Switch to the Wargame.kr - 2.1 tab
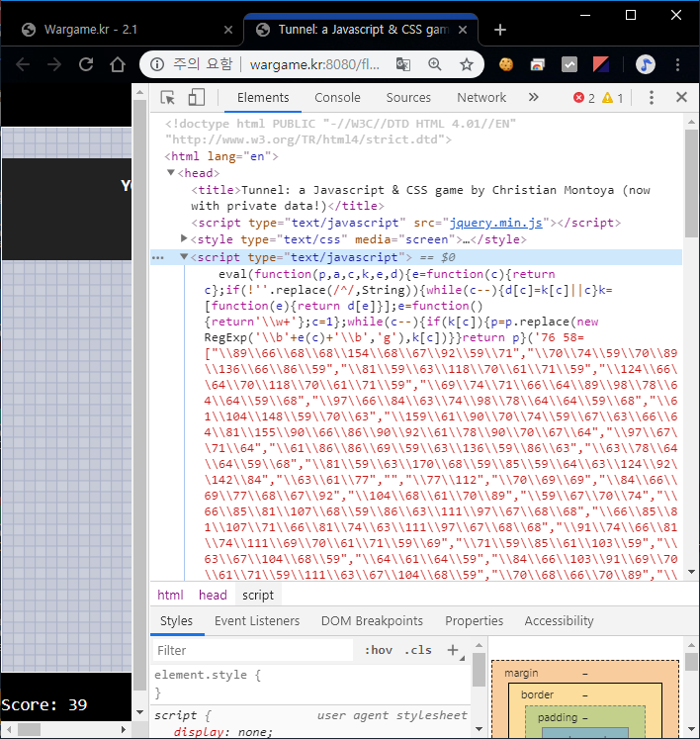Screen dimensions: 700x739 (x=122, y=30)
